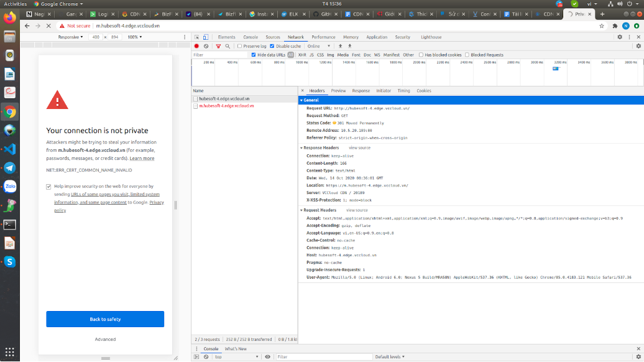Filter requests by XHR type
The image size is (644, 362).
click(302, 55)
